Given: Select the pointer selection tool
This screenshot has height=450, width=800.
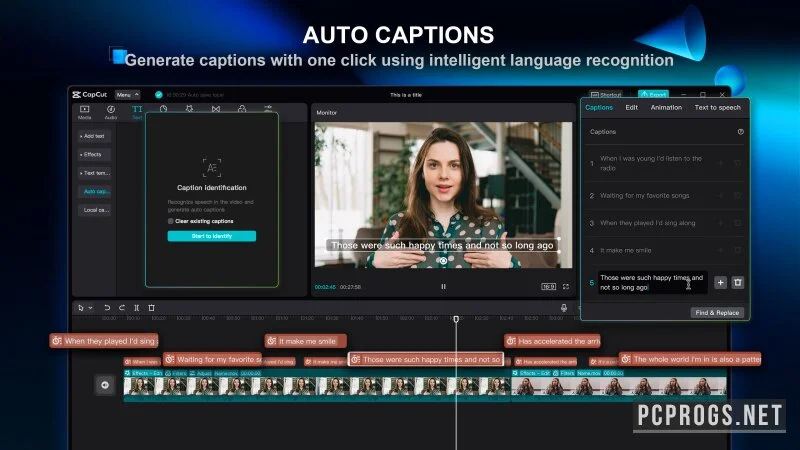Looking at the screenshot, I should click(x=81, y=308).
